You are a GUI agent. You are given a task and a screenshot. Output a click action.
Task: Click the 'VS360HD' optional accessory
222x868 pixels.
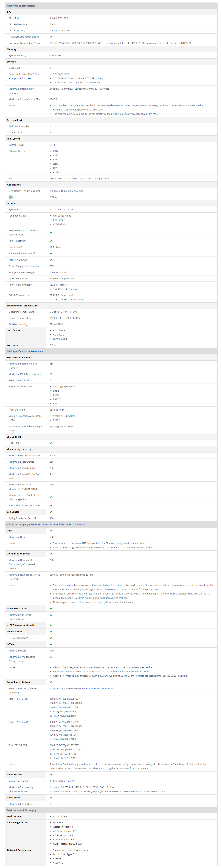point(58,859)
